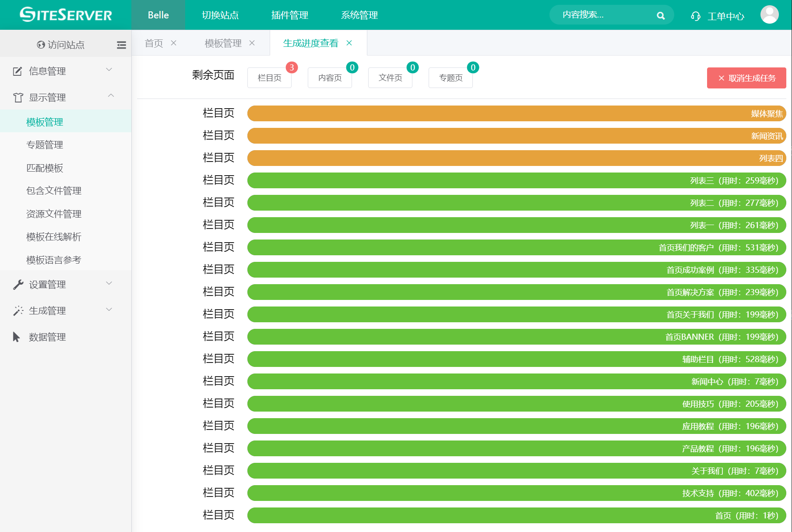Open the 插件管理 top menu
Screen dimensions: 792x532
(x=289, y=15)
